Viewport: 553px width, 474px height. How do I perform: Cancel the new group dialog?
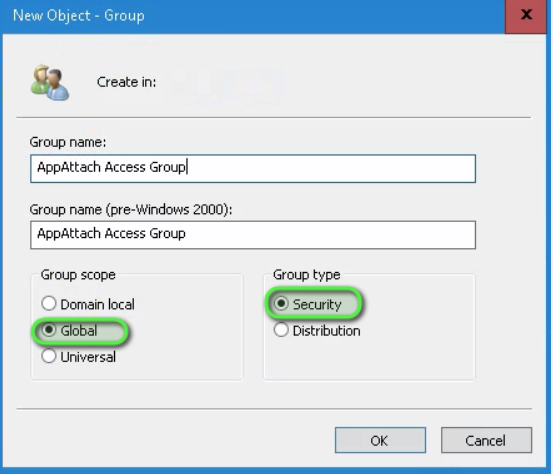point(486,440)
